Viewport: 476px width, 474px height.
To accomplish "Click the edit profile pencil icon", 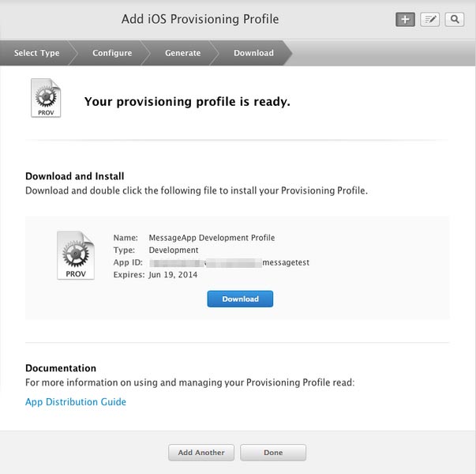I will (x=429, y=20).
